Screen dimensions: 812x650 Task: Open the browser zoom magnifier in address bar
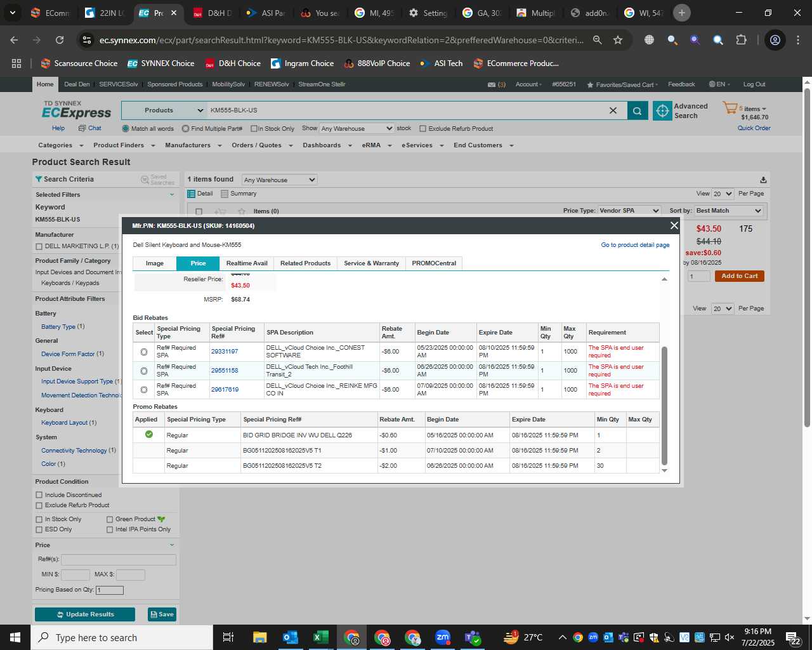click(x=597, y=40)
